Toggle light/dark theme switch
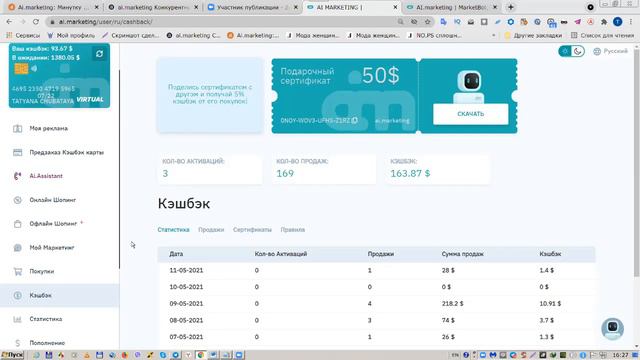640x360 pixels. (x=571, y=51)
